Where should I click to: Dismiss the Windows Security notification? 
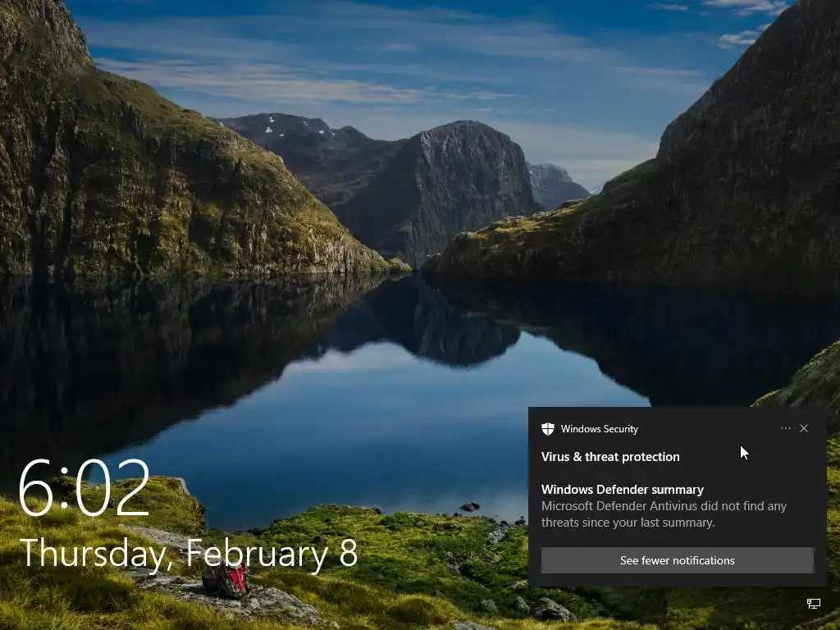(x=804, y=428)
